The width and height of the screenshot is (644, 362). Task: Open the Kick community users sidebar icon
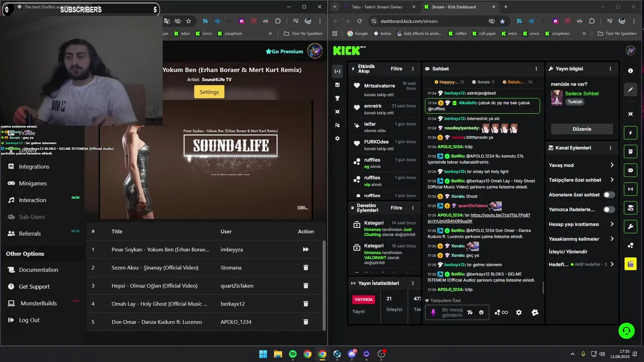pos(337,125)
